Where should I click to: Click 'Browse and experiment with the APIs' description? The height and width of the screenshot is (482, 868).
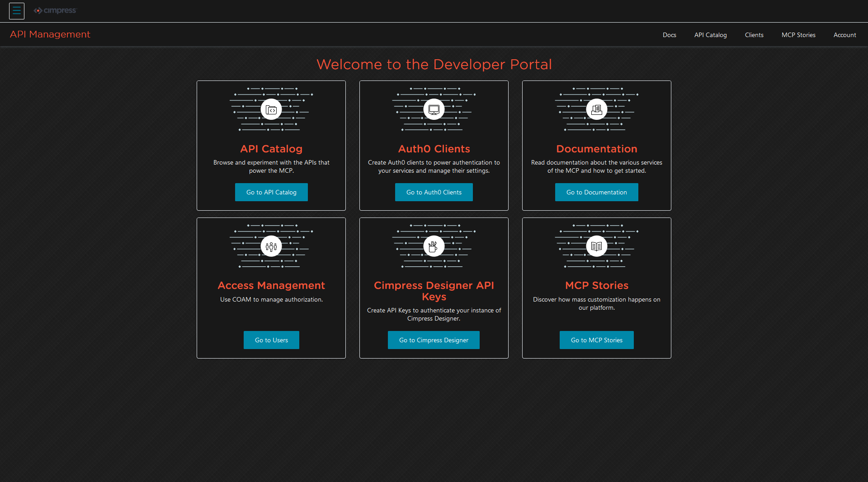click(271, 166)
